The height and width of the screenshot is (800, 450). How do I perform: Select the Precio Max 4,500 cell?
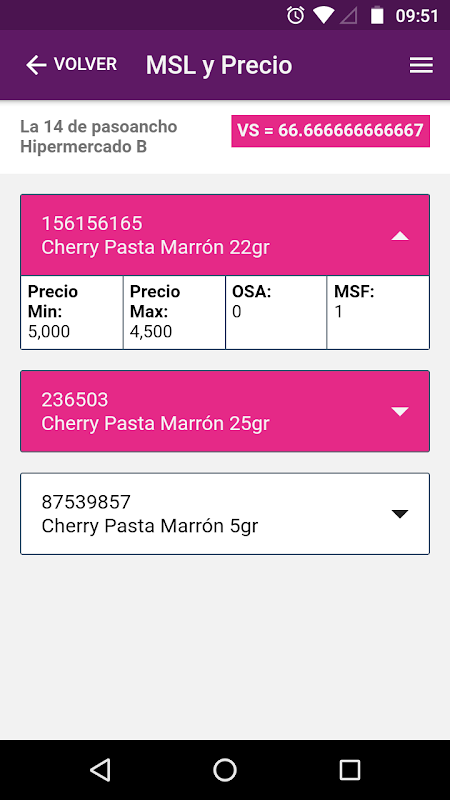[x=174, y=312]
